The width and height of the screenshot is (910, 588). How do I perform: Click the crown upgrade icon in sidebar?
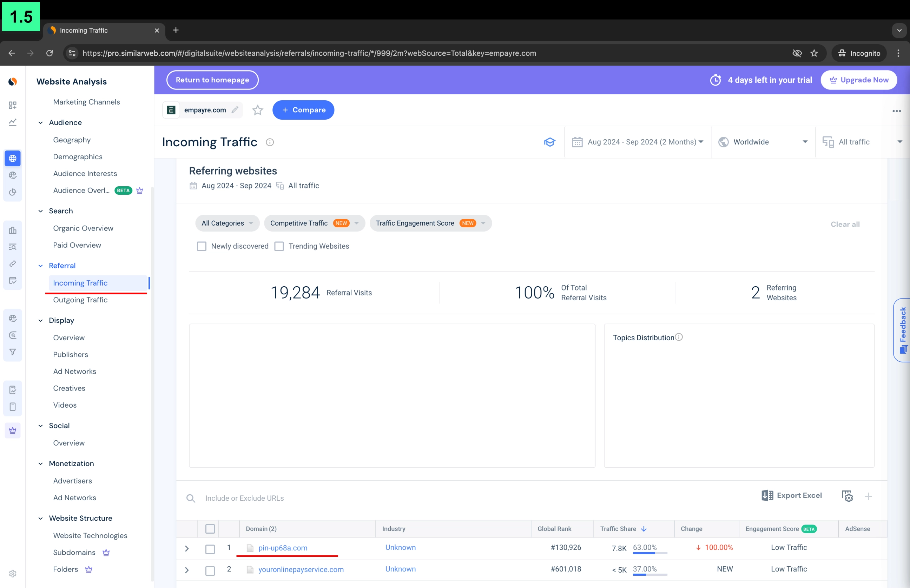point(13,430)
